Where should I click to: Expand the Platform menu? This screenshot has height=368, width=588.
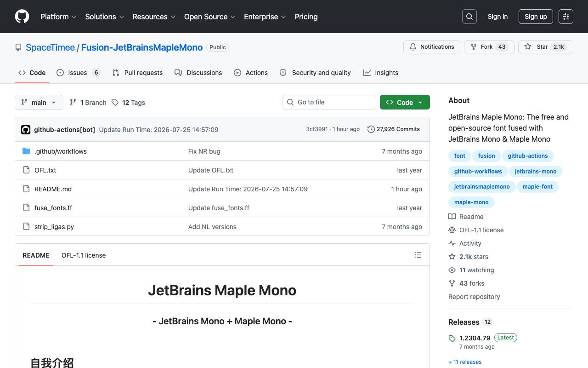point(58,17)
